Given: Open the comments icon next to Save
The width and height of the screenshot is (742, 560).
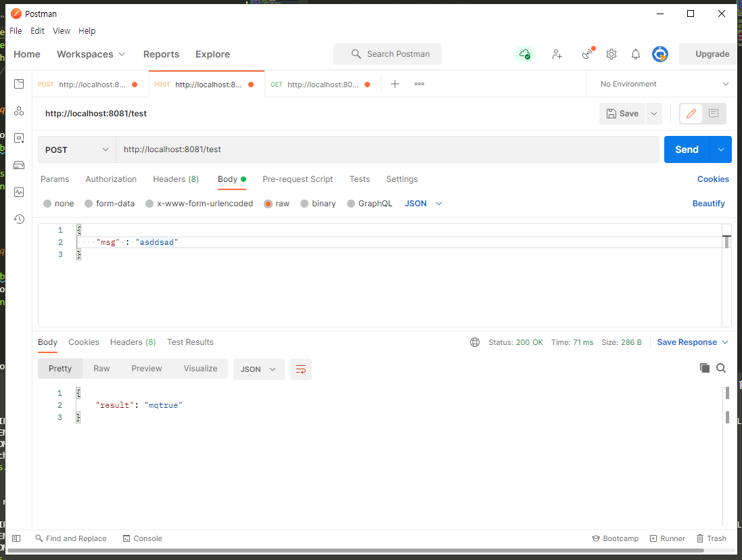Looking at the screenshot, I should coord(714,114).
